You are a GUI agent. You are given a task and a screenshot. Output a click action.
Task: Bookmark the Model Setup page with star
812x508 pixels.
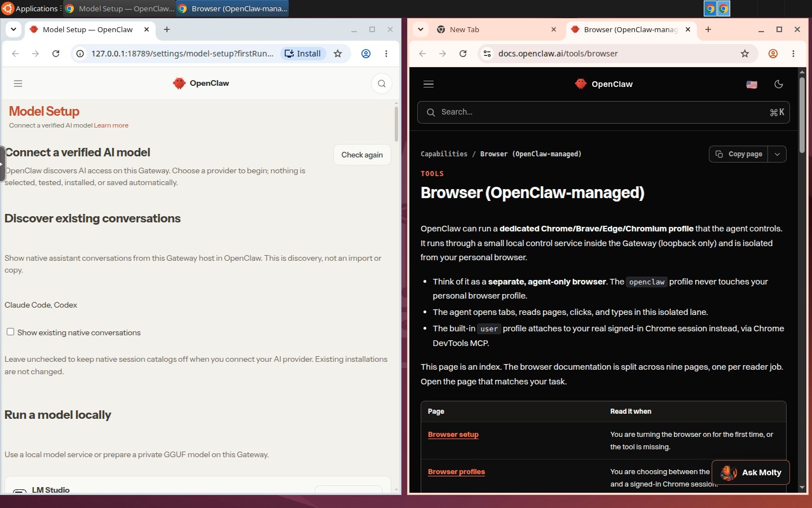pos(338,54)
